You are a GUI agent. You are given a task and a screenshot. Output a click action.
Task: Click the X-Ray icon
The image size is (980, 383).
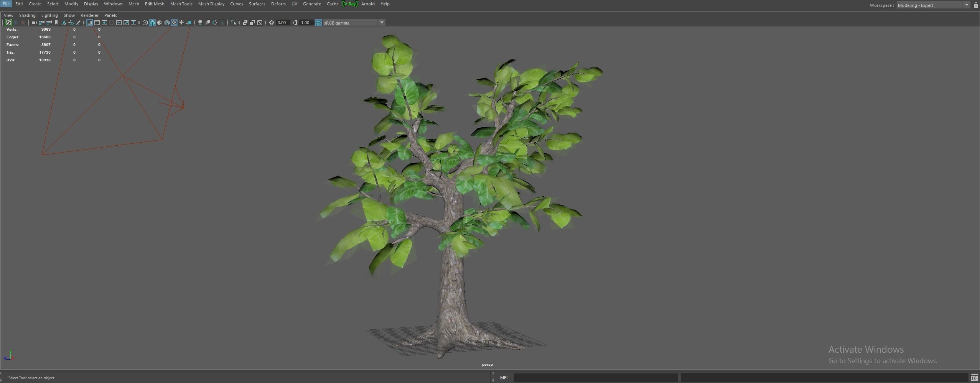coord(245,23)
